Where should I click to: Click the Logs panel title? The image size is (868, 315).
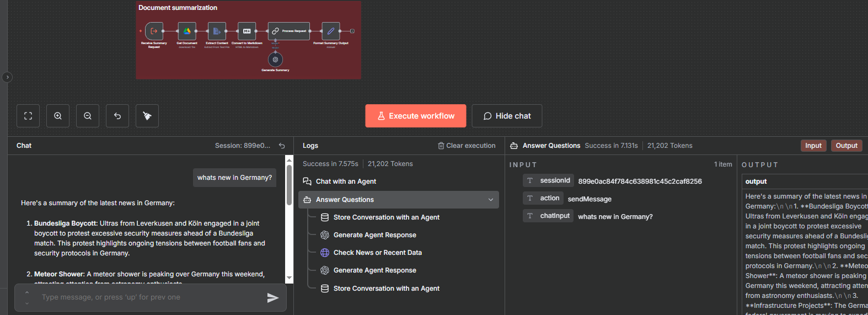pyautogui.click(x=310, y=146)
